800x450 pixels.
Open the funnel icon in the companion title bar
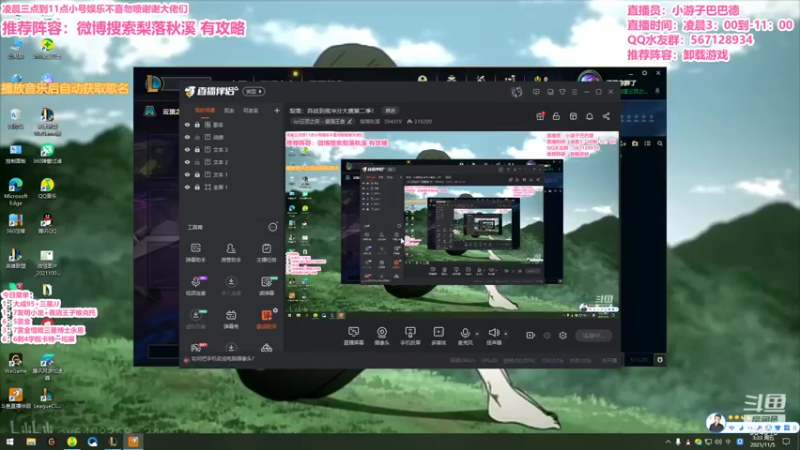562,92
